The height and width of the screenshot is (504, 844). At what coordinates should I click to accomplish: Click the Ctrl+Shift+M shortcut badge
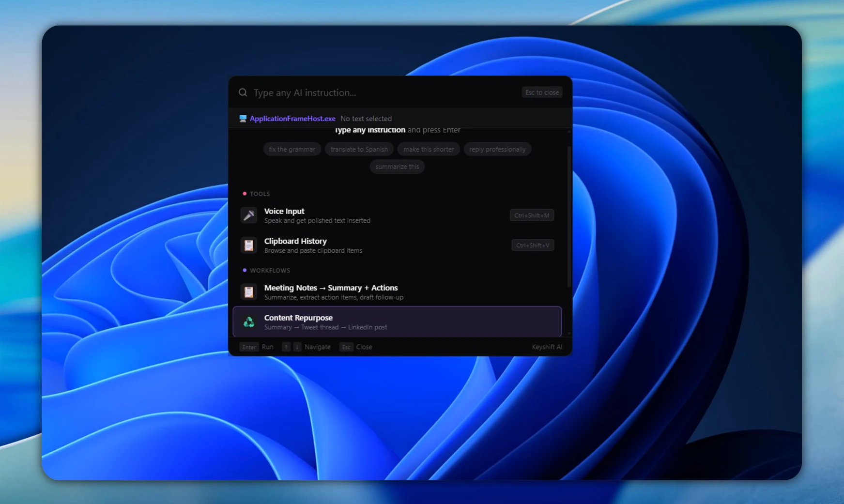tap(532, 215)
